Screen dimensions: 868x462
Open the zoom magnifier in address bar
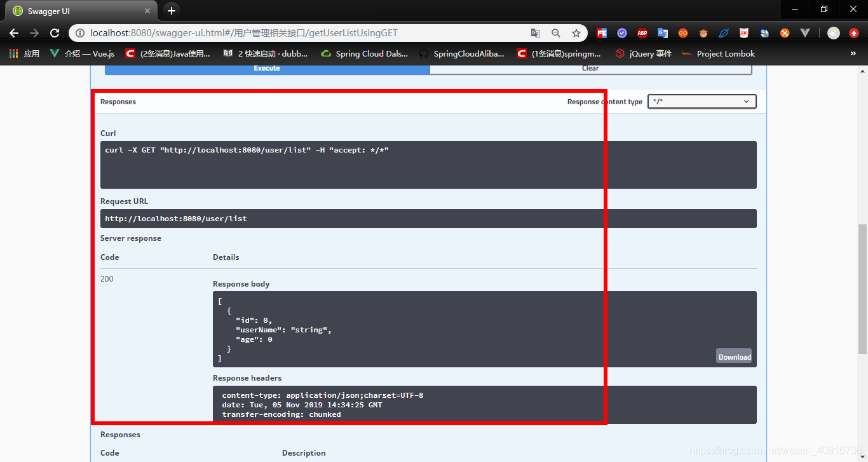556,33
